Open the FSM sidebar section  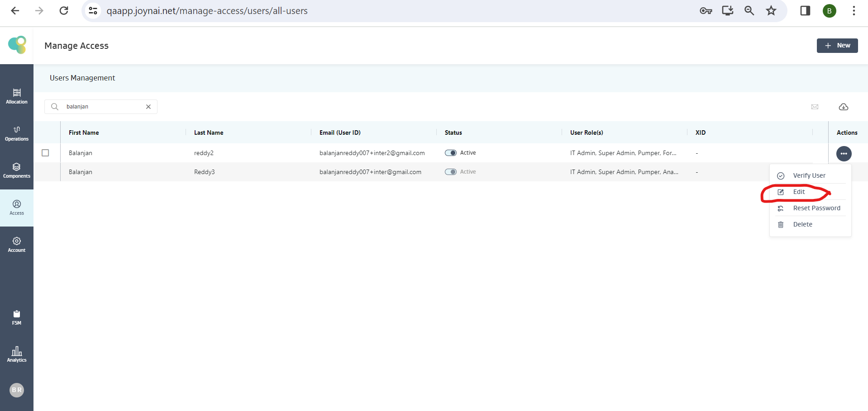pyautogui.click(x=17, y=317)
